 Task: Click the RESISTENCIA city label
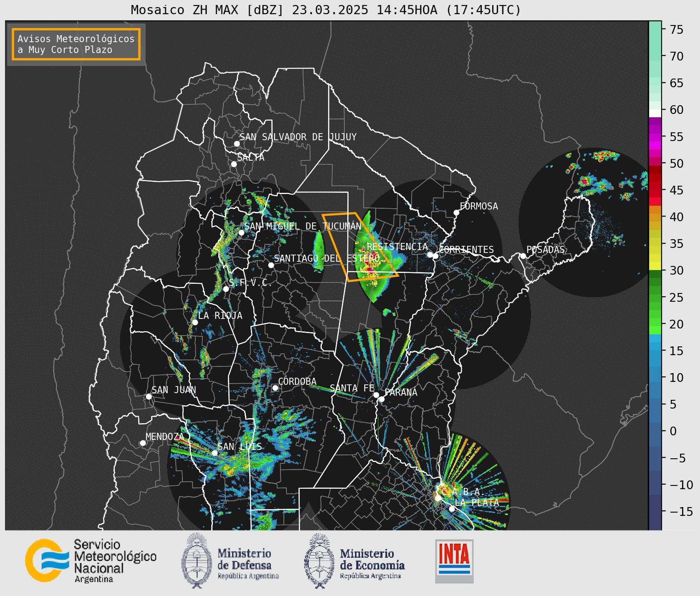(397, 247)
